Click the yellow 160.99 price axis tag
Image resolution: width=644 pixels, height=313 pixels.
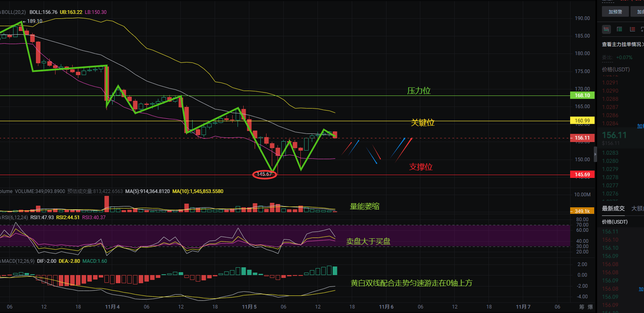coord(582,121)
